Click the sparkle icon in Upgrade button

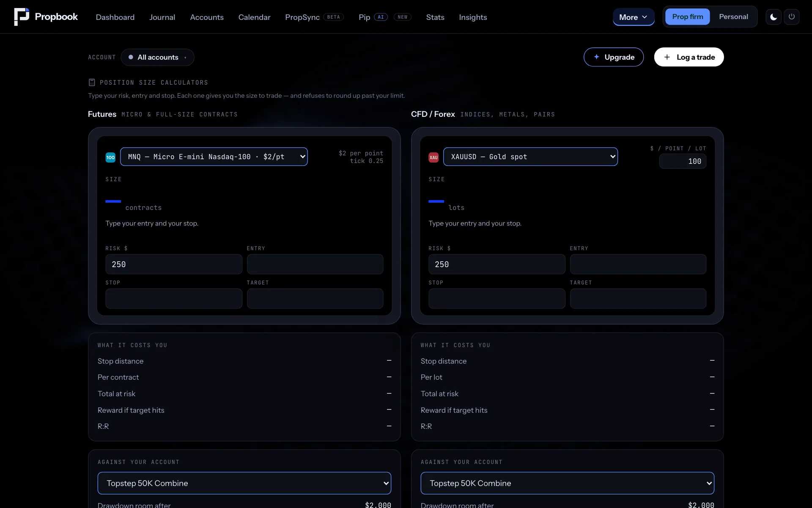[x=596, y=57]
